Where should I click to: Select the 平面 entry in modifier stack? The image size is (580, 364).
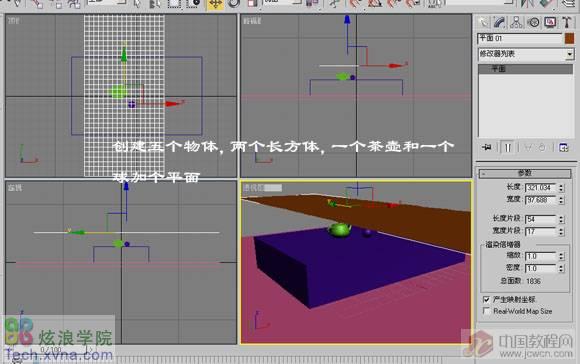pos(526,69)
